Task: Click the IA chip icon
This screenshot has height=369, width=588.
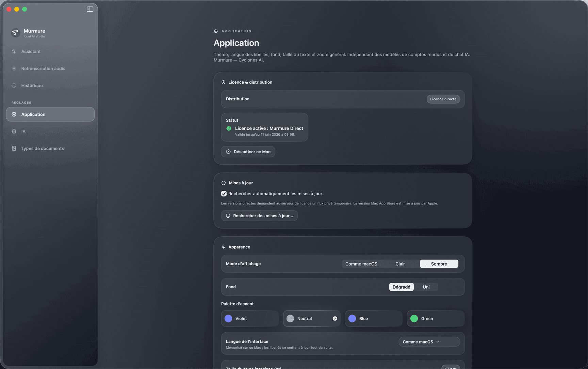Action: coord(14,132)
